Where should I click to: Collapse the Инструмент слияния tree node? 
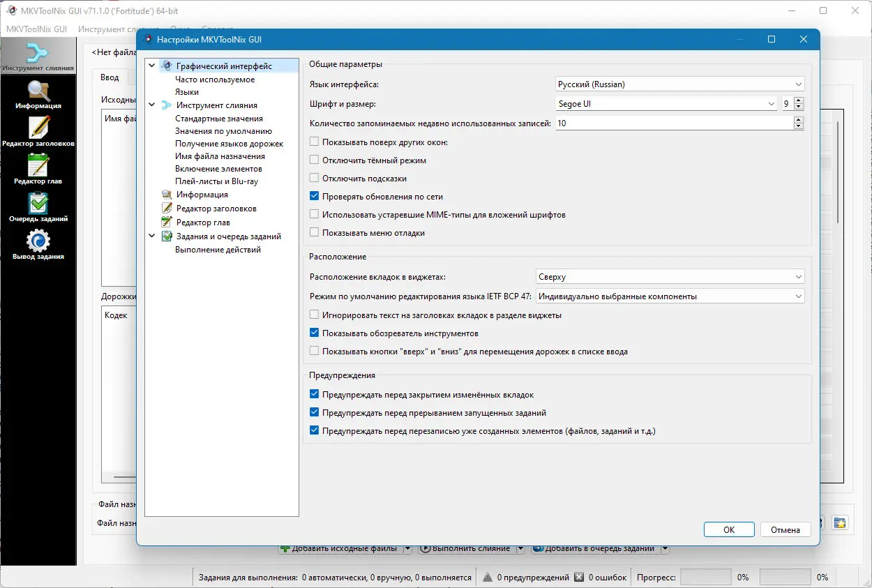152,105
